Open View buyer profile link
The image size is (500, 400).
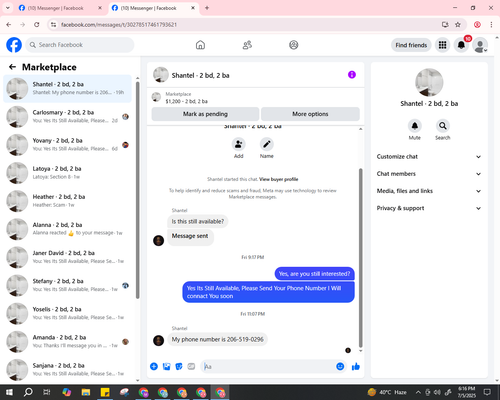tap(279, 179)
